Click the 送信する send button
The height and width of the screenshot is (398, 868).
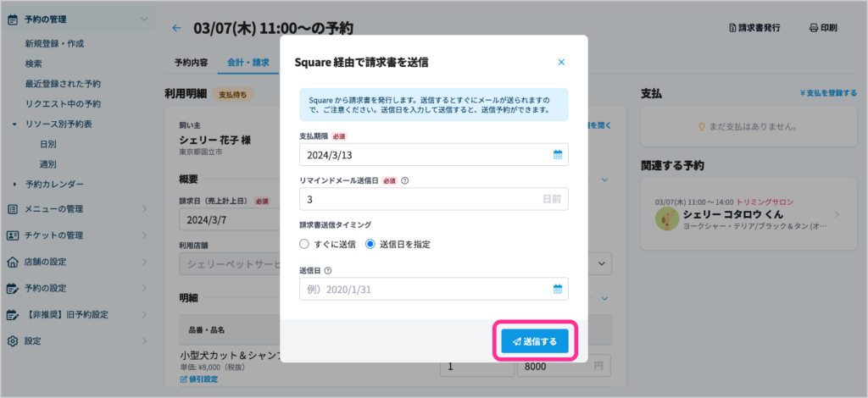[x=535, y=341]
